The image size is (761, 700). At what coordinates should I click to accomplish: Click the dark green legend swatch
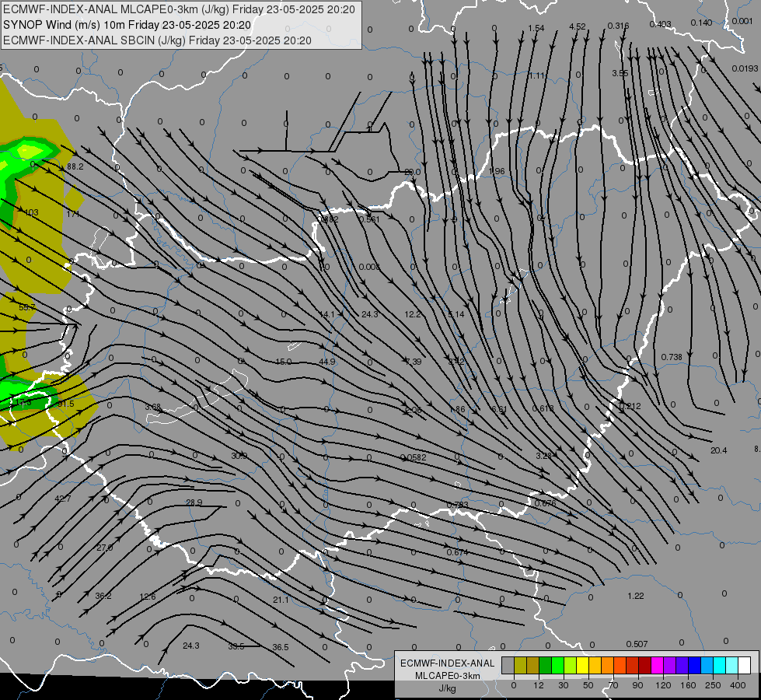point(546,665)
